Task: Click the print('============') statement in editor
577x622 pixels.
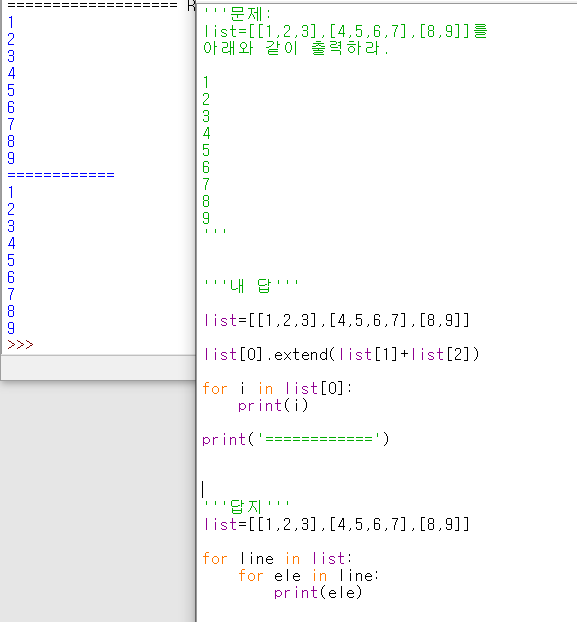Action: 296,439
